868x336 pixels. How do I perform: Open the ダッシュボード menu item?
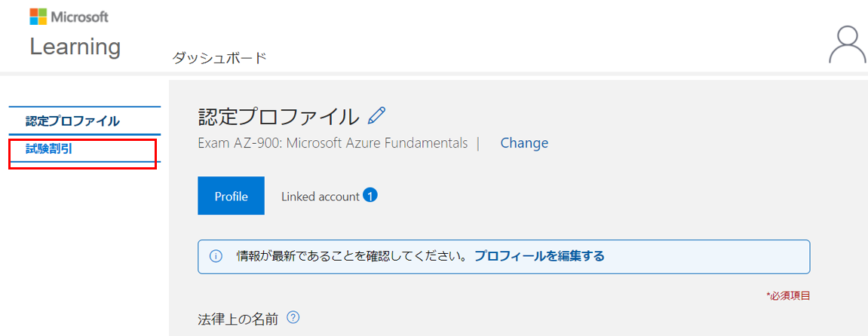pyautogui.click(x=219, y=57)
